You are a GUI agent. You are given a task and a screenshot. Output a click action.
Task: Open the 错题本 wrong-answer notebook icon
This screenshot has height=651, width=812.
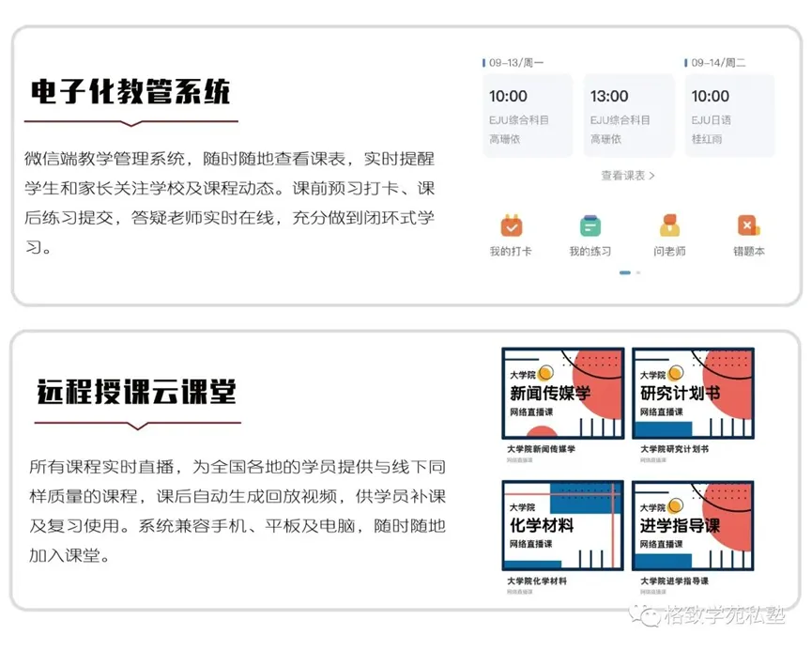pyautogui.click(x=749, y=226)
